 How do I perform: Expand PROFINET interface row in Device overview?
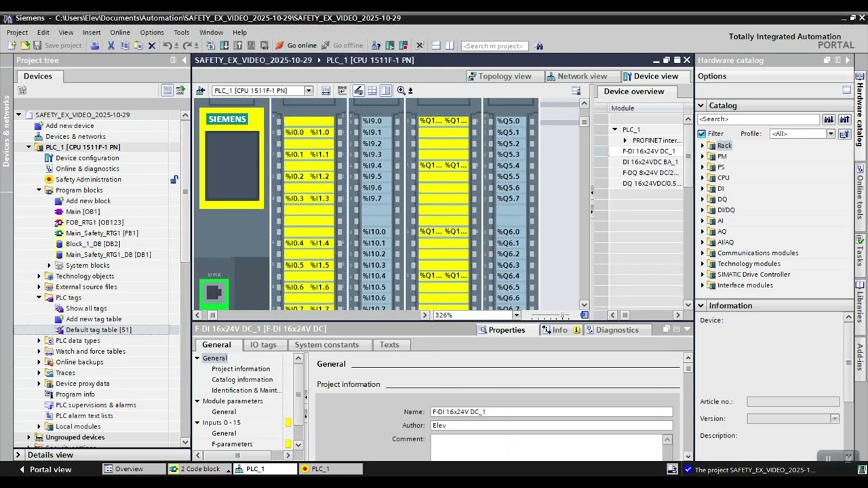tap(625, 140)
